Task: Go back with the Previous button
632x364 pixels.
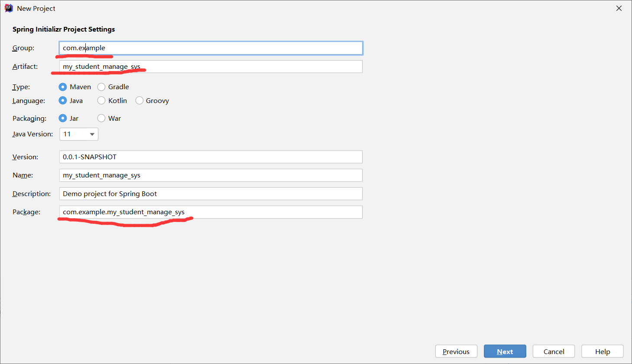Action: (456, 351)
